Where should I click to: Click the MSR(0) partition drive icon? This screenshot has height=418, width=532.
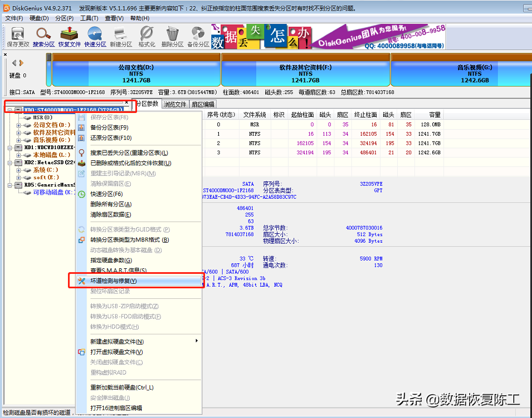pos(27,117)
